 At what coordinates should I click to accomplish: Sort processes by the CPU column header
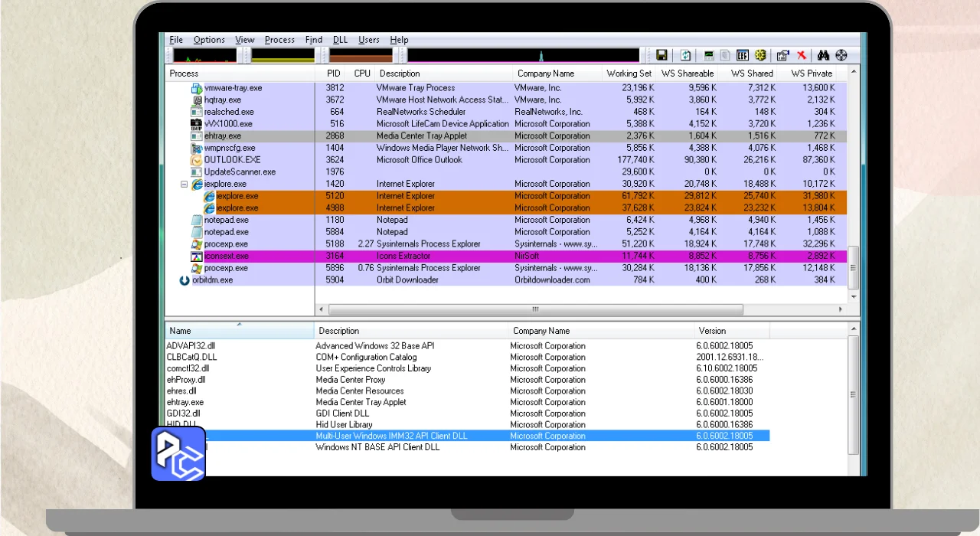[362, 74]
